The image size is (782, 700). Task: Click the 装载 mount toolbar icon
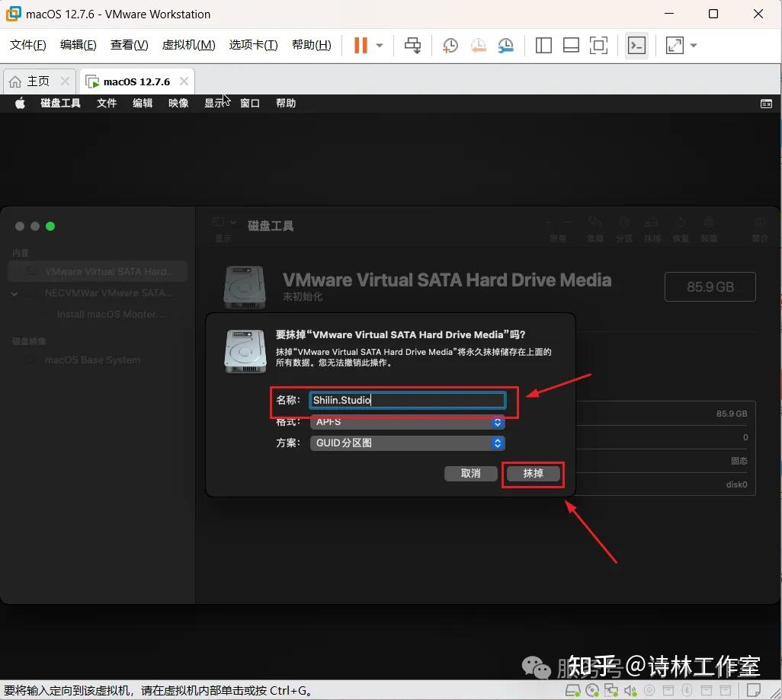pyautogui.click(x=709, y=222)
